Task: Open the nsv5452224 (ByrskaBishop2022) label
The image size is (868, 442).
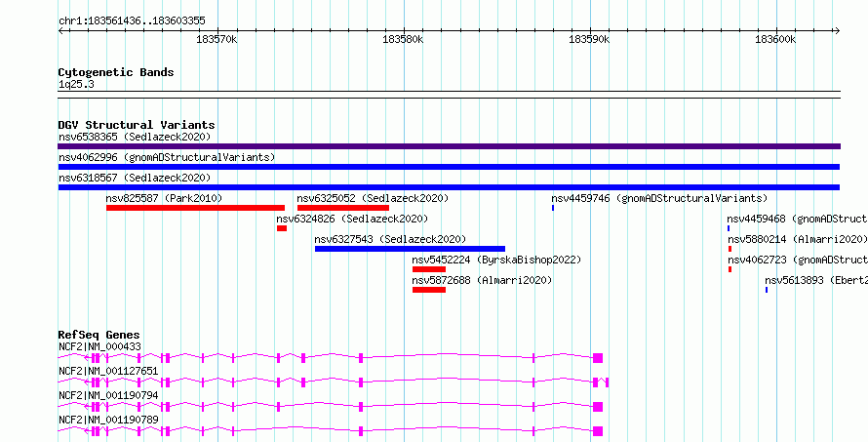Action: 496,260
